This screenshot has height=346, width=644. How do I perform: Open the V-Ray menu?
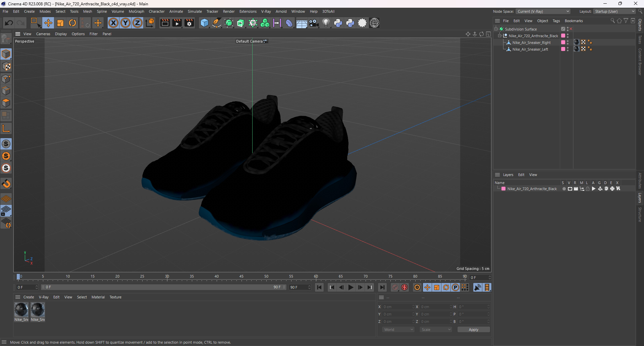[266, 11]
